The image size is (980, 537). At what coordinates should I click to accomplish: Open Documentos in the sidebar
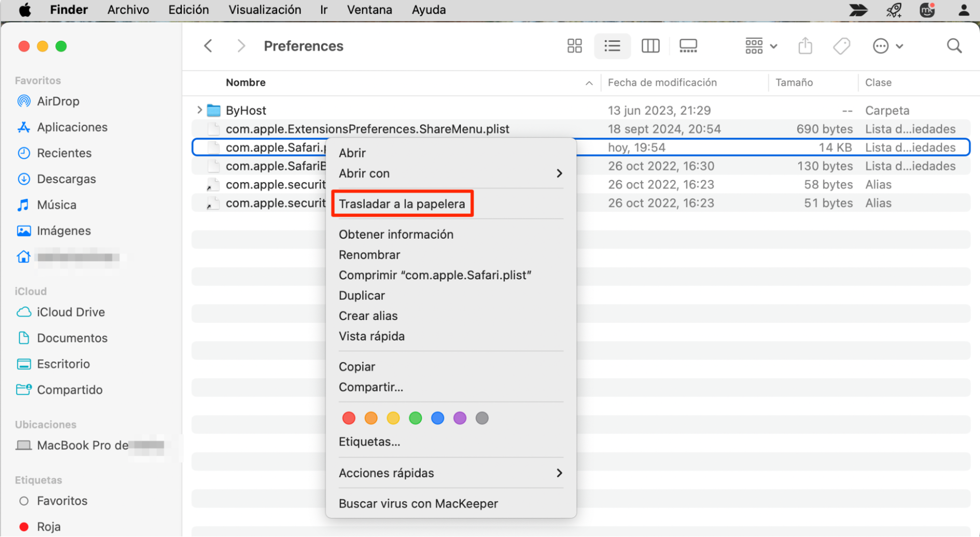coord(62,339)
